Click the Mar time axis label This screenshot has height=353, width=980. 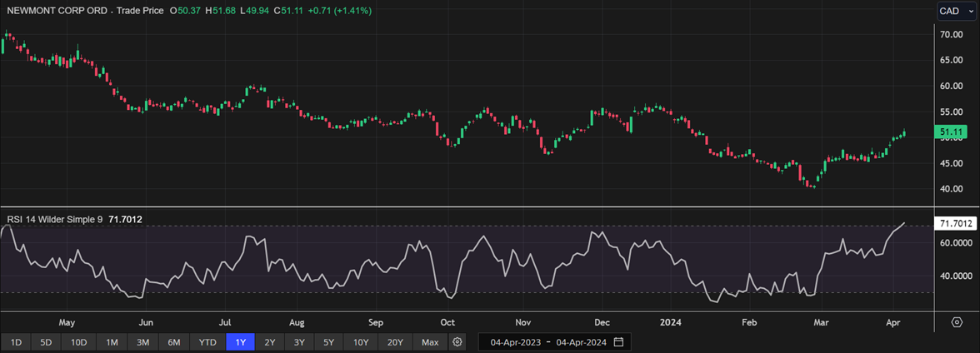(822, 323)
